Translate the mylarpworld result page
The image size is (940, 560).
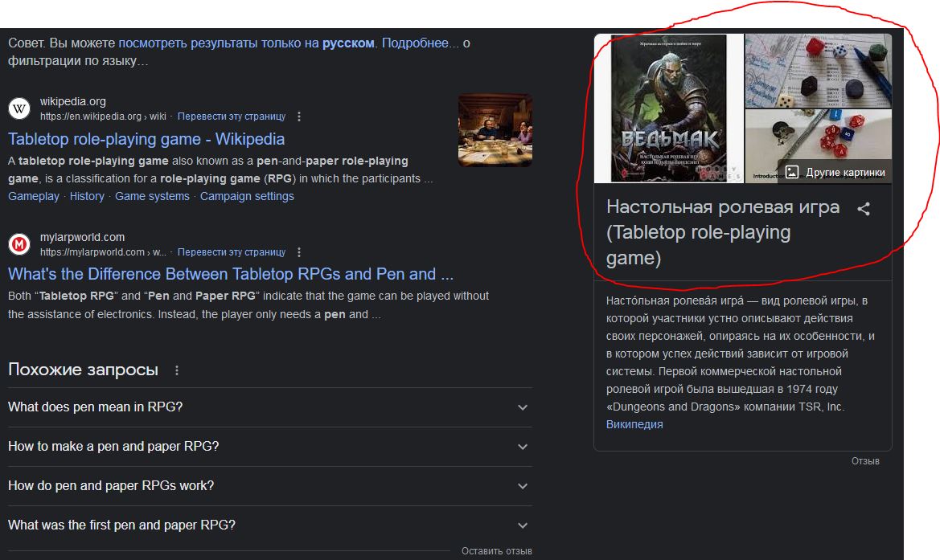pyautogui.click(x=232, y=252)
